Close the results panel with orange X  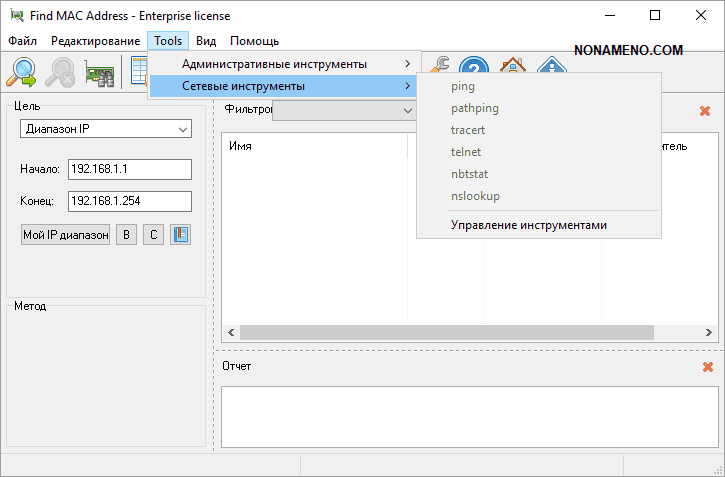point(705,111)
